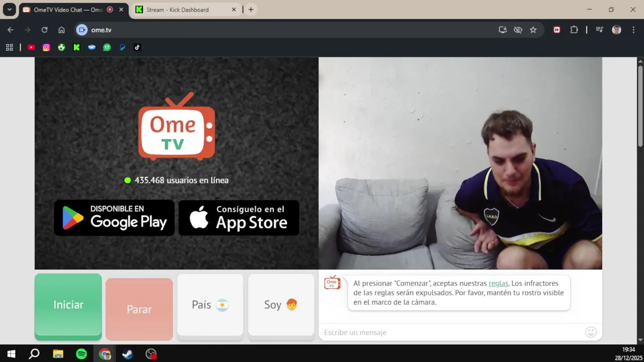The image size is (644, 362).
Task: Open the YouTube bookmark
Action: coord(31,47)
